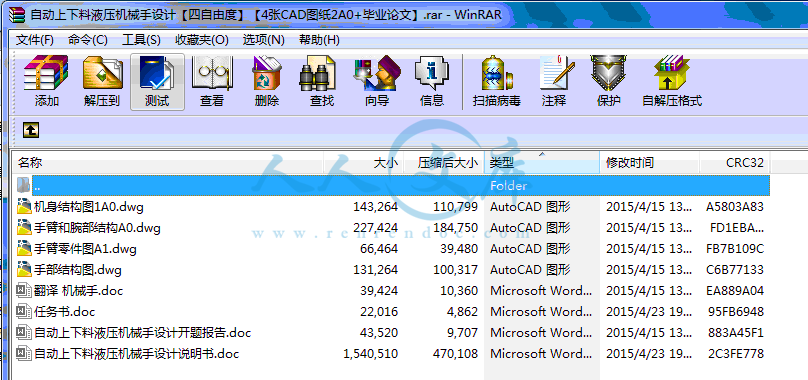Sort by Modified (修改时间) column header
This screenshot has width=808, height=380.
(x=649, y=163)
